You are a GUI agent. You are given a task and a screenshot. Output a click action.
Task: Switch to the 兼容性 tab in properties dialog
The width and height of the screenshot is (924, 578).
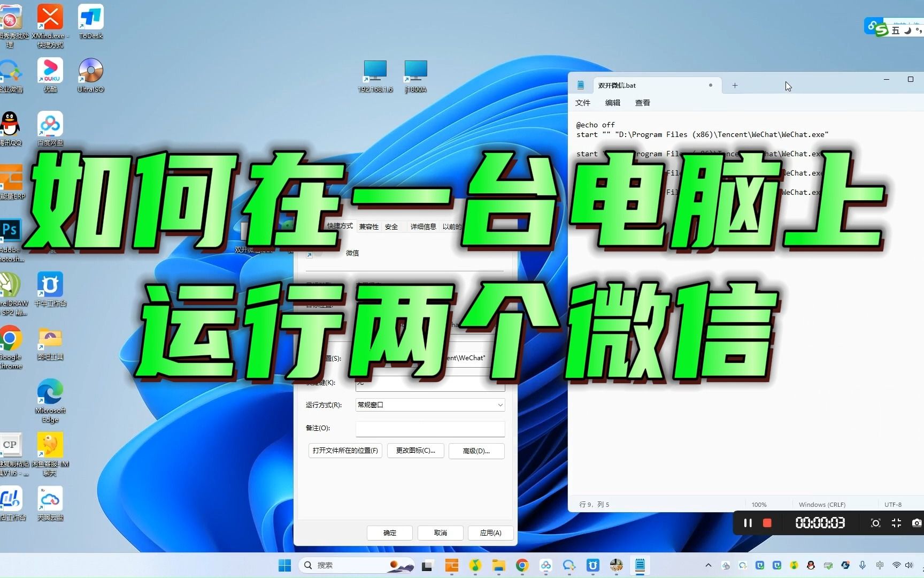(368, 227)
